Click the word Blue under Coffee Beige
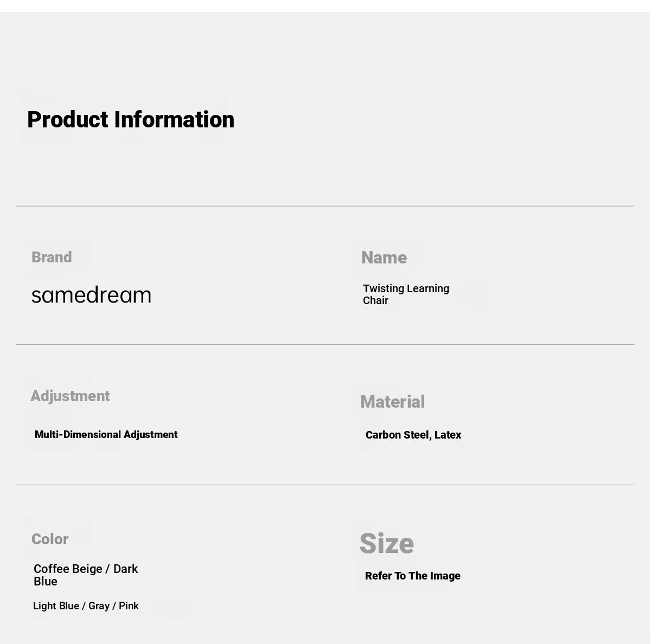Image resolution: width=651 pixels, height=644 pixels. pyautogui.click(x=46, y=582)
